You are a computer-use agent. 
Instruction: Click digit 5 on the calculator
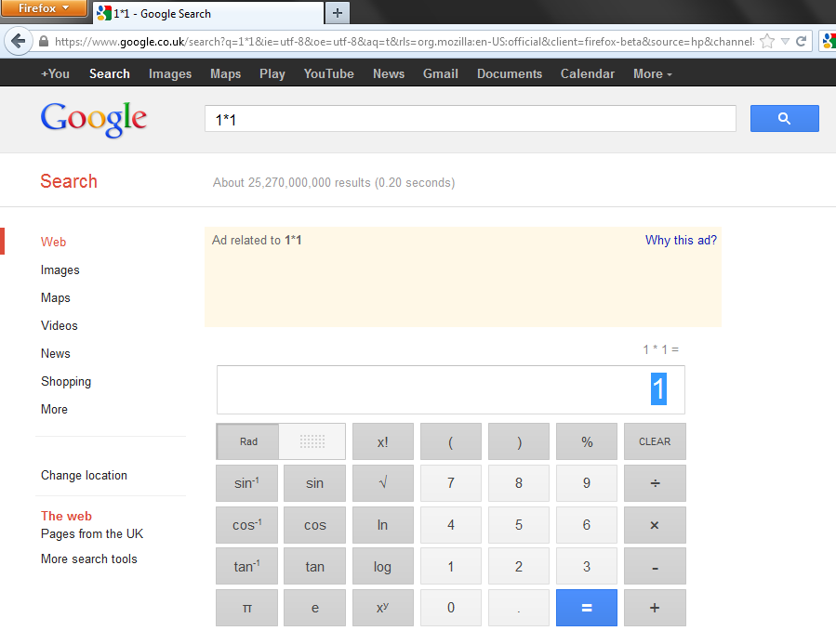(x=519, y=525)
